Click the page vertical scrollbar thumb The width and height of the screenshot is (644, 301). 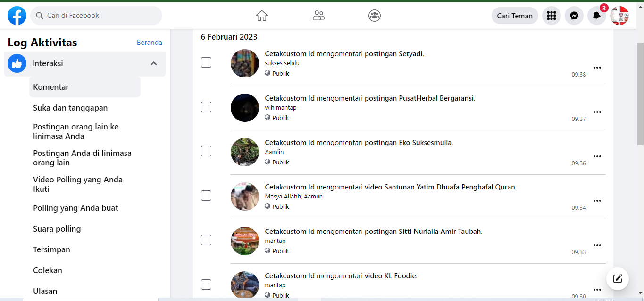coord(640,95)
